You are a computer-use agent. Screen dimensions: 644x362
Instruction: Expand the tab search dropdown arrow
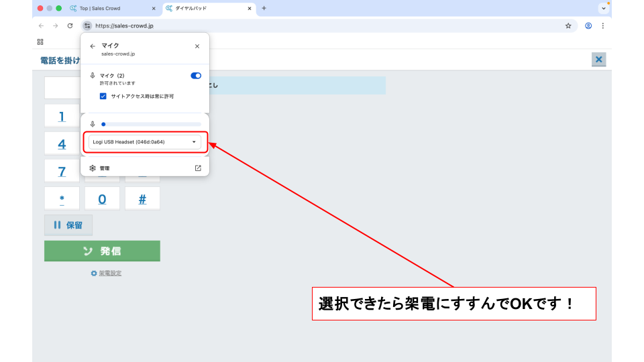[603, 9]
